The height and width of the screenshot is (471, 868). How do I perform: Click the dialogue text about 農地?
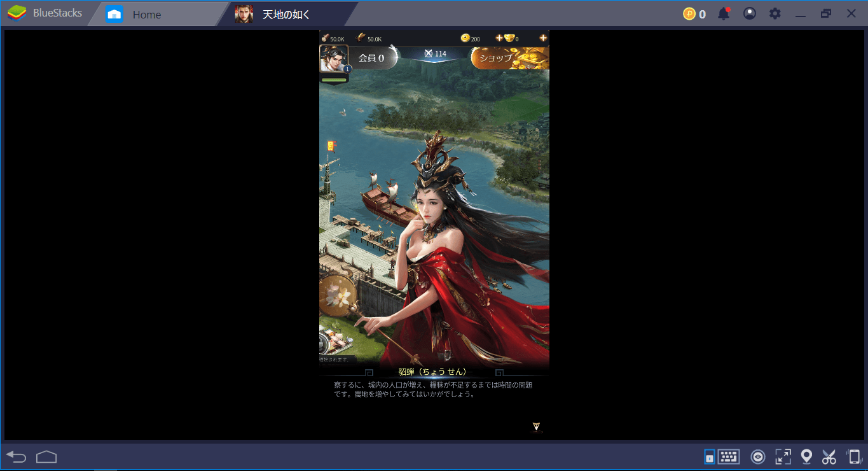pos(433,390)
